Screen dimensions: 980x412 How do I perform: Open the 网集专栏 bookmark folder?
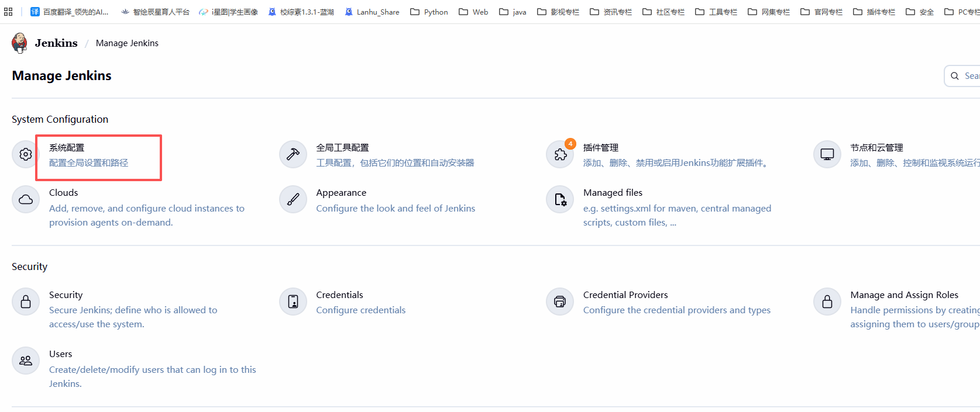769,12
